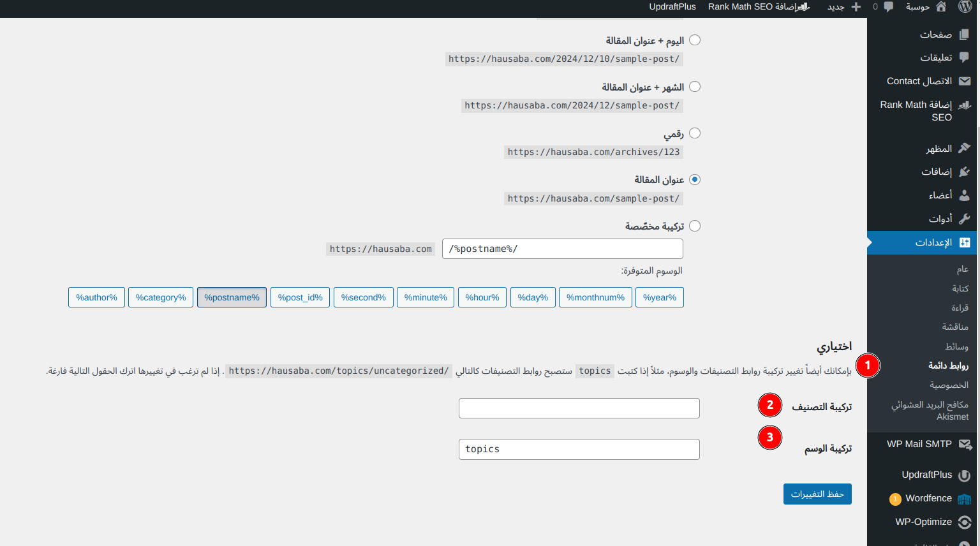
Task: Focus custom structure field containing /%postname%/
Action: click(563, 249)
